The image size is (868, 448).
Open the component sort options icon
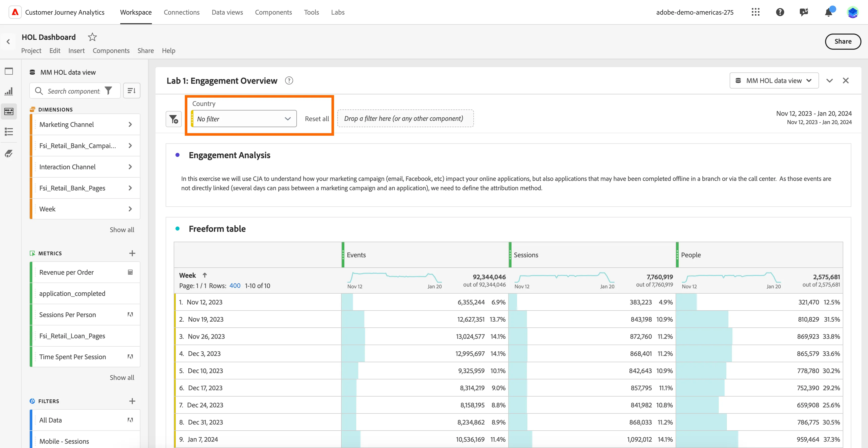(x=132, y=91)
